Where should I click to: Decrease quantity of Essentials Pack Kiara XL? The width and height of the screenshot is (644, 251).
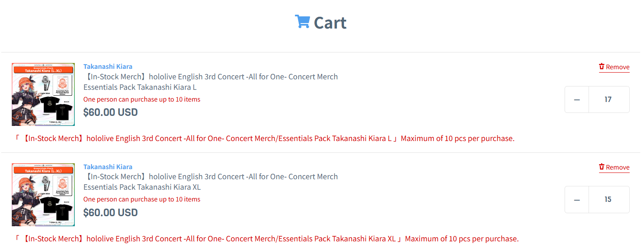click(x=577, y=200)
